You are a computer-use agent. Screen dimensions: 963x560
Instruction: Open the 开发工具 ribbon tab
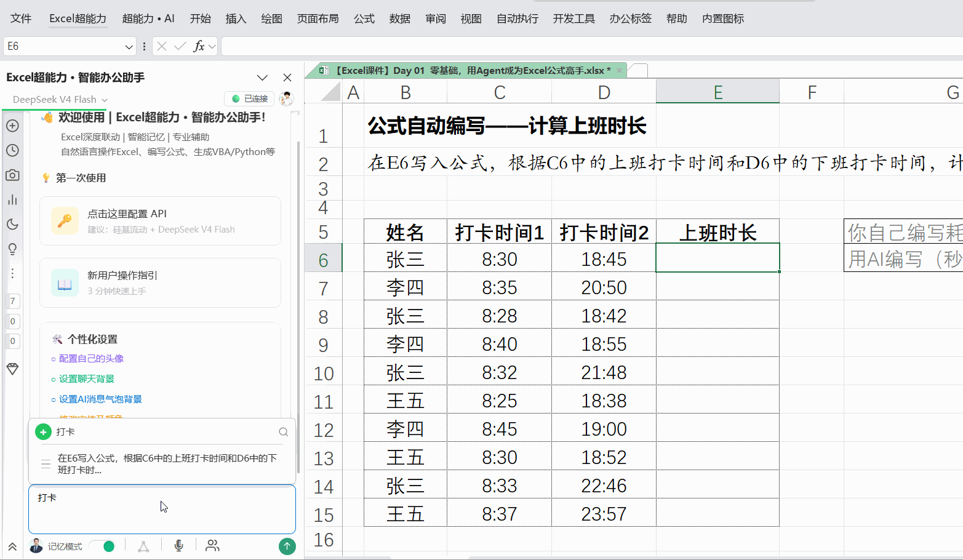coord(574,18)
